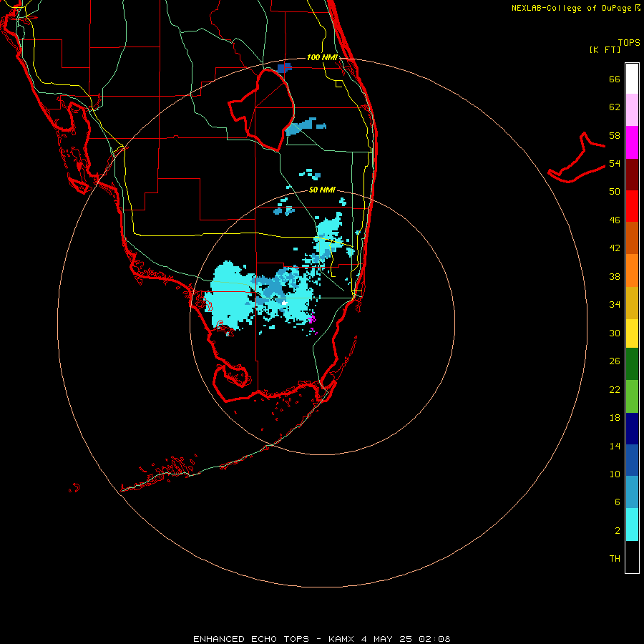Select the magenta legend color swatch
The width and height of the screenshot is (644, 644).
(x=632, y=142)
